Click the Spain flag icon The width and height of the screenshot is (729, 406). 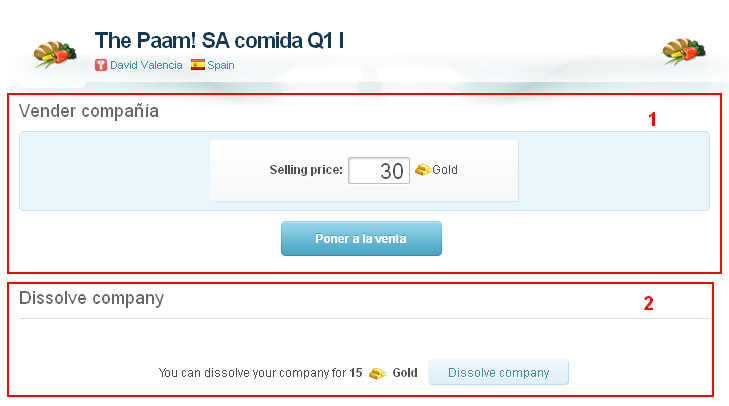coord(198,65)
